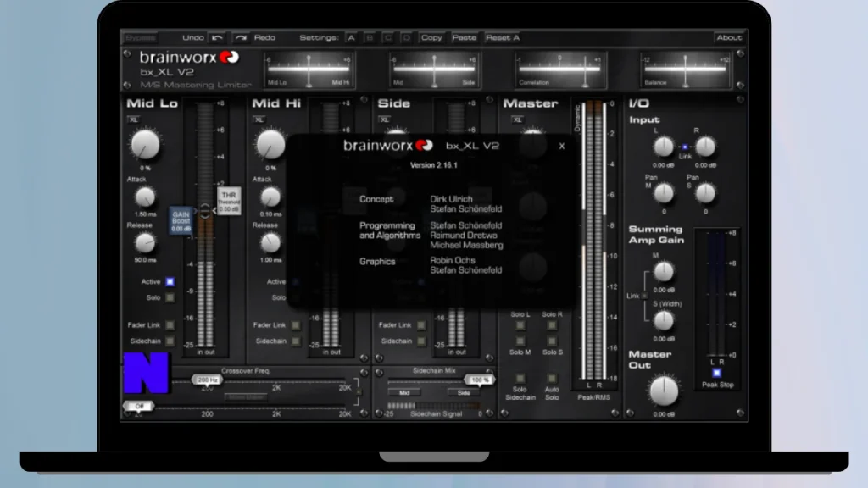Enable Mid Lo Fader Link
Screen dimensions: 868x488
pyautogui.click(x=170, y=325)
